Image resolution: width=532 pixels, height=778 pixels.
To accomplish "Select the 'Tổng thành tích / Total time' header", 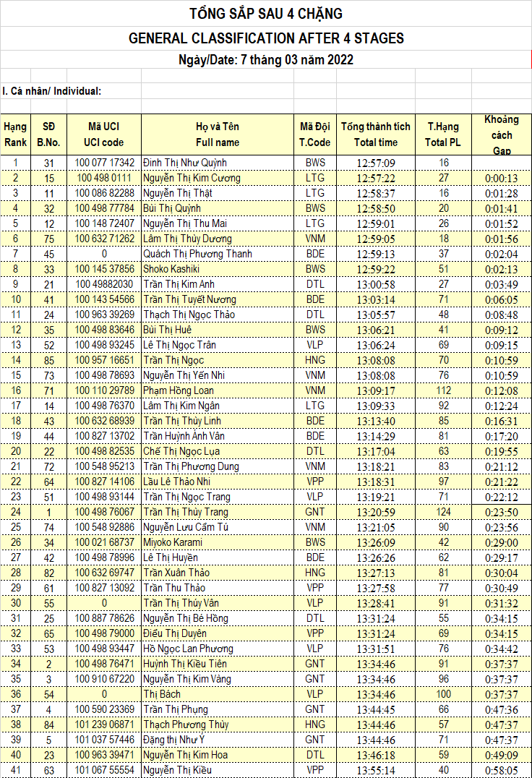I will [x=375, y=134].
